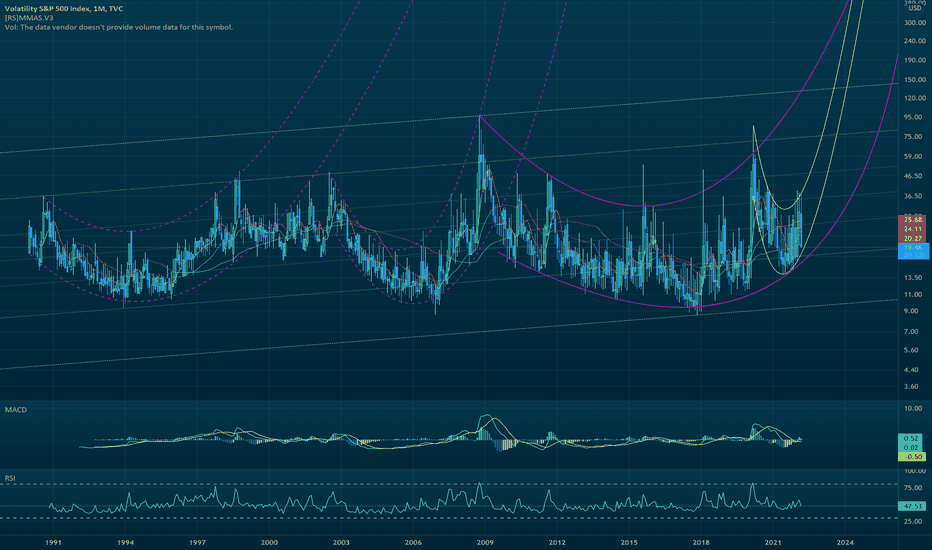Select the 0.02 MACD value tag
The width and height of the screenshot is (932, 550).
(x=911, y=447)
